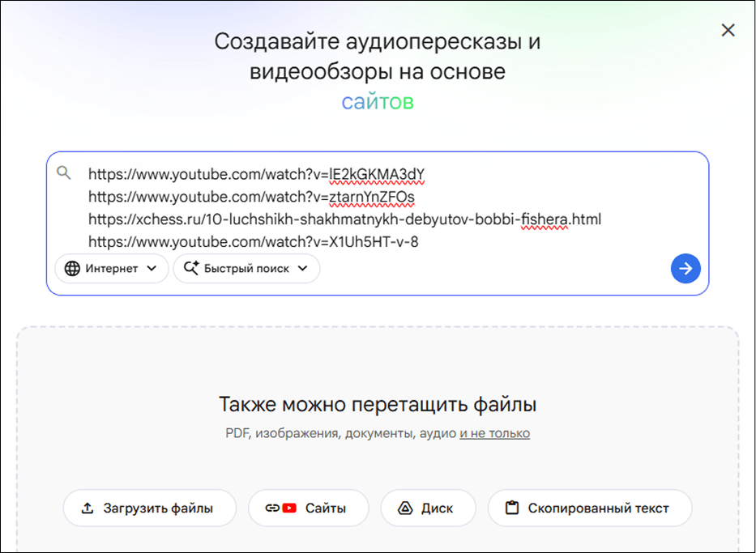Click the green сайтов word in the heading
The image size is (756, 553).
click(378, 101)
